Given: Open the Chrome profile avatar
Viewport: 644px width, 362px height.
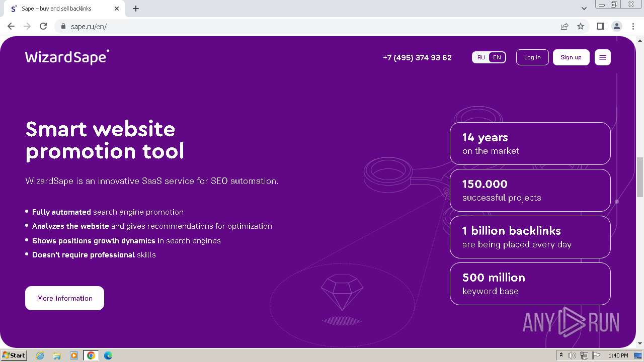Looking at the screenshot, I should [x=616, y=26].
